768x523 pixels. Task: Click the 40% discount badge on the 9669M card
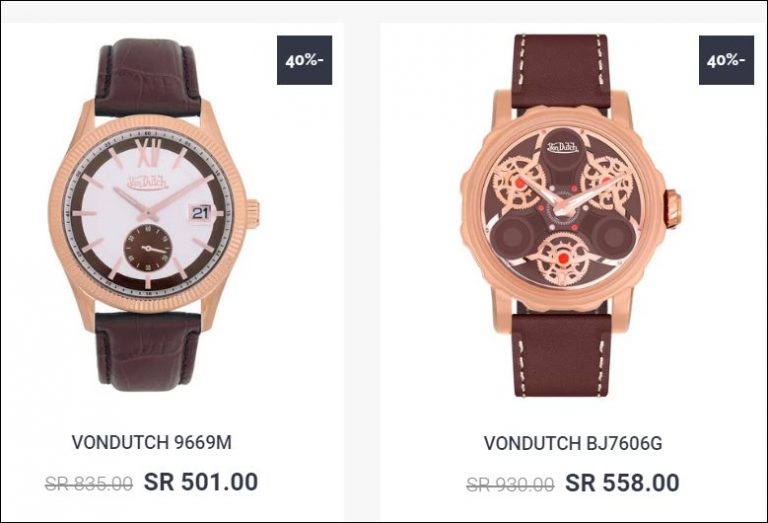304,60
